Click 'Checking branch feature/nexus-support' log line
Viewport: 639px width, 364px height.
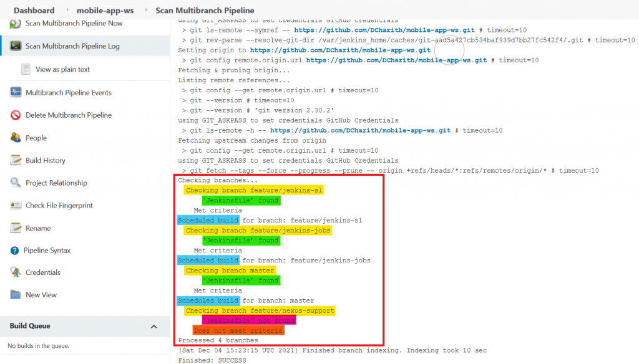click(x=260, y=310)
